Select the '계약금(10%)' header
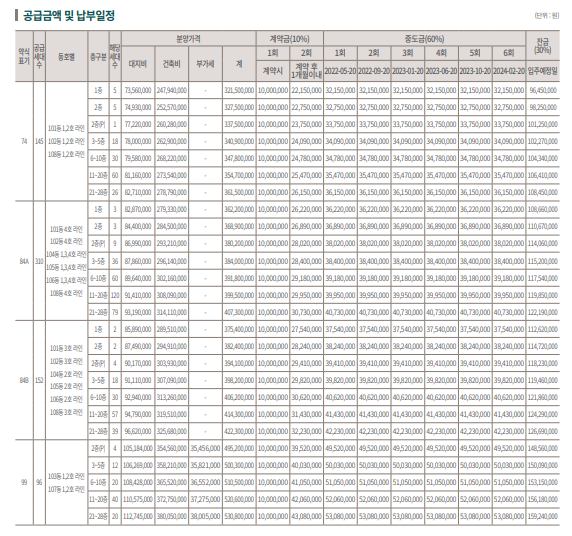 tap(290, 39)
